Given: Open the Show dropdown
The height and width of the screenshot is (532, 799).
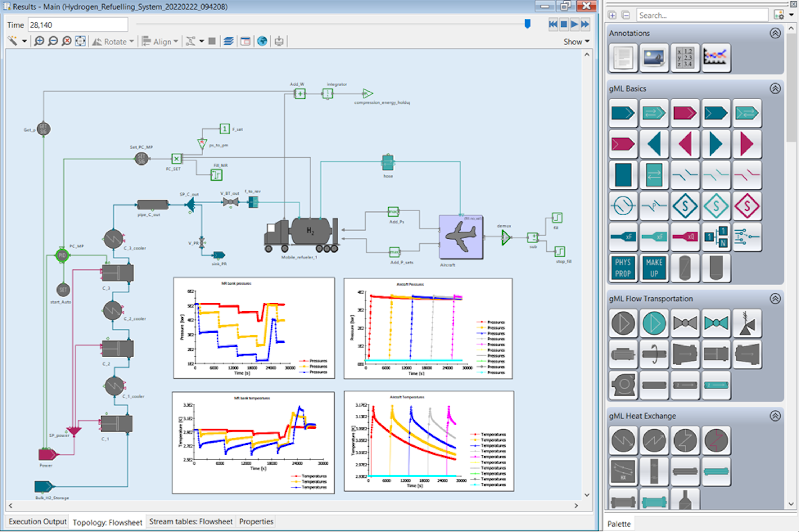Looking at the screenshot, I should click(x=576, y=42).
